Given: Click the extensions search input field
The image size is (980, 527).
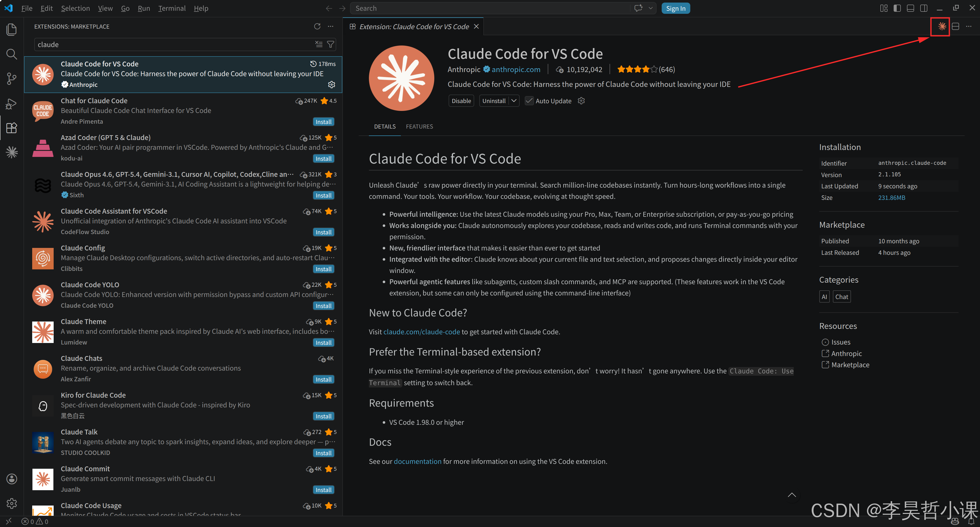Looking at the screenshot, I should click(x=171, y=44).
